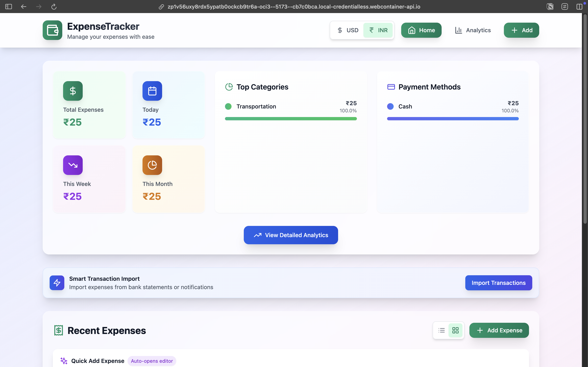Reload the page with browser refresh icon

54,7
